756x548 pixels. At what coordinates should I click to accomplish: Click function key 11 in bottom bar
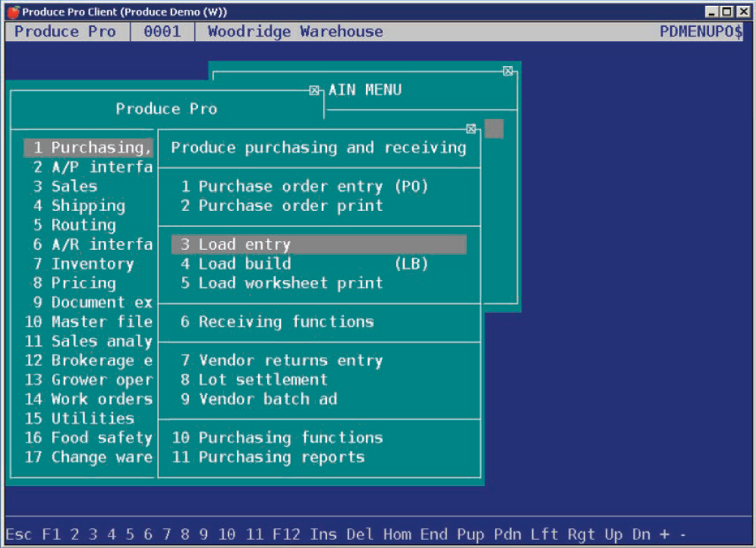click(x=254, y=534)
